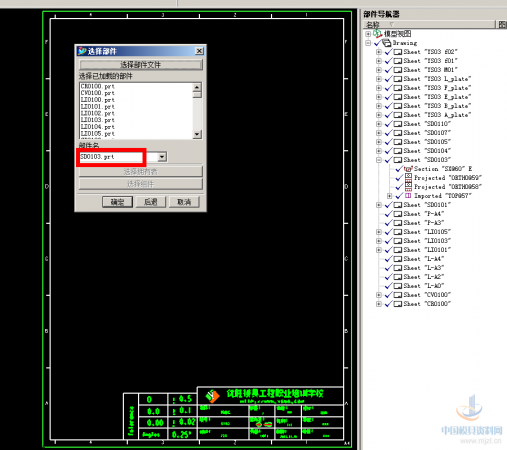The image size is (507, 450).
Task: Click the sheet icon of Sheet "SD0110"
Action: (x=398, y=124)
